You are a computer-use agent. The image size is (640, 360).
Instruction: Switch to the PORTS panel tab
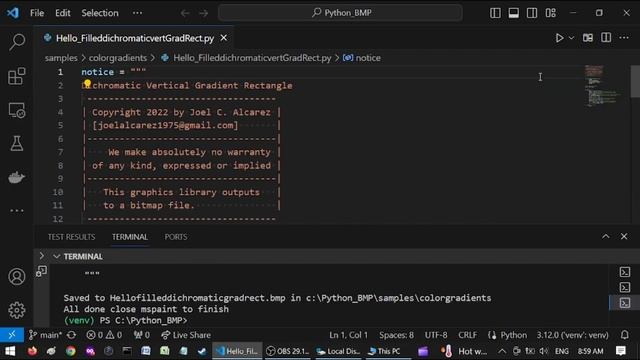pyautogui.click(x=176, y=237)
